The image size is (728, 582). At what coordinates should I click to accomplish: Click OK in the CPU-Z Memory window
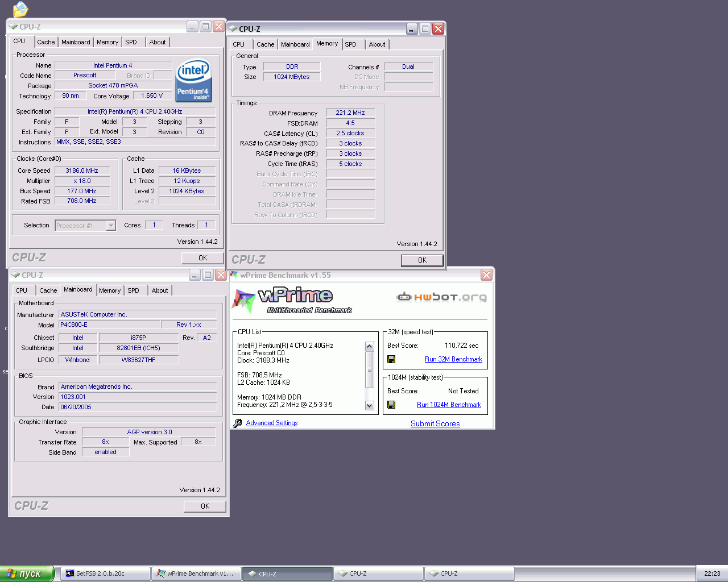422,260
